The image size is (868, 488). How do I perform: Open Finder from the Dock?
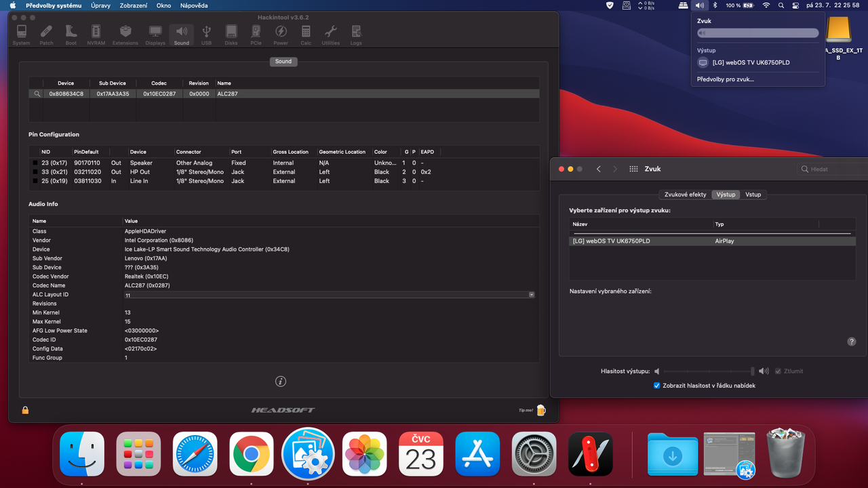pos(81,453)
